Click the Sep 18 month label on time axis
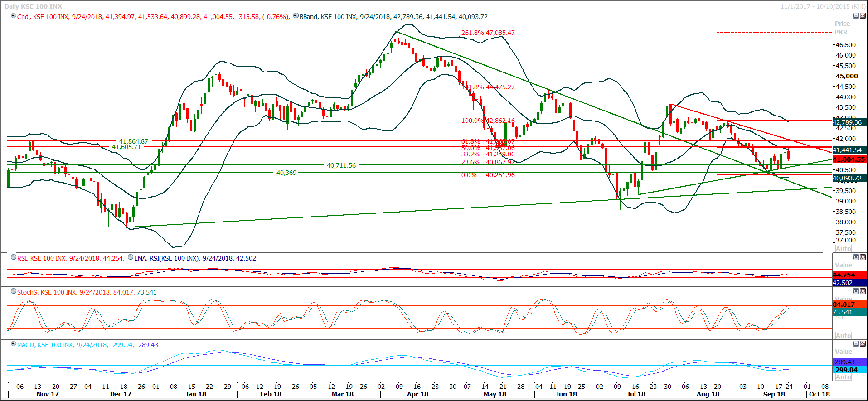The height and width of the screenshot is (401, 868). pyautogui.click(x=774, y=394)
